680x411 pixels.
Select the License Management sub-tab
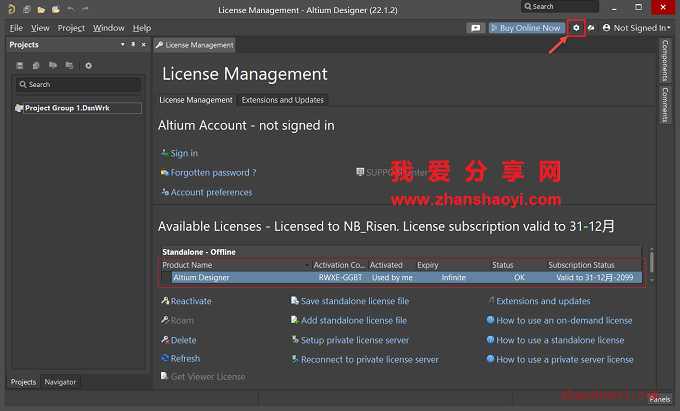196,100
